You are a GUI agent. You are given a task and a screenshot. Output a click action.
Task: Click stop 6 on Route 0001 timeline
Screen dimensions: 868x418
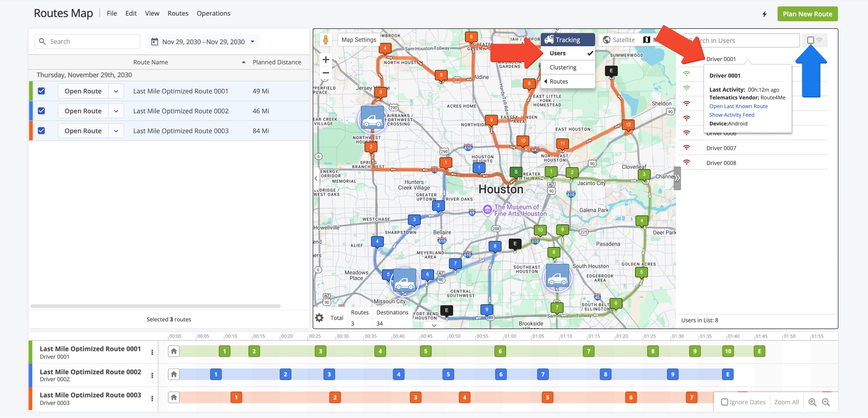pyautogui.click(x=500, y=351)
